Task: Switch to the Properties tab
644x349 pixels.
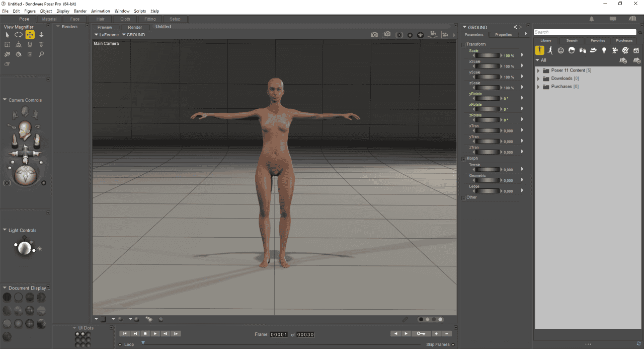Action: point(504,34)
